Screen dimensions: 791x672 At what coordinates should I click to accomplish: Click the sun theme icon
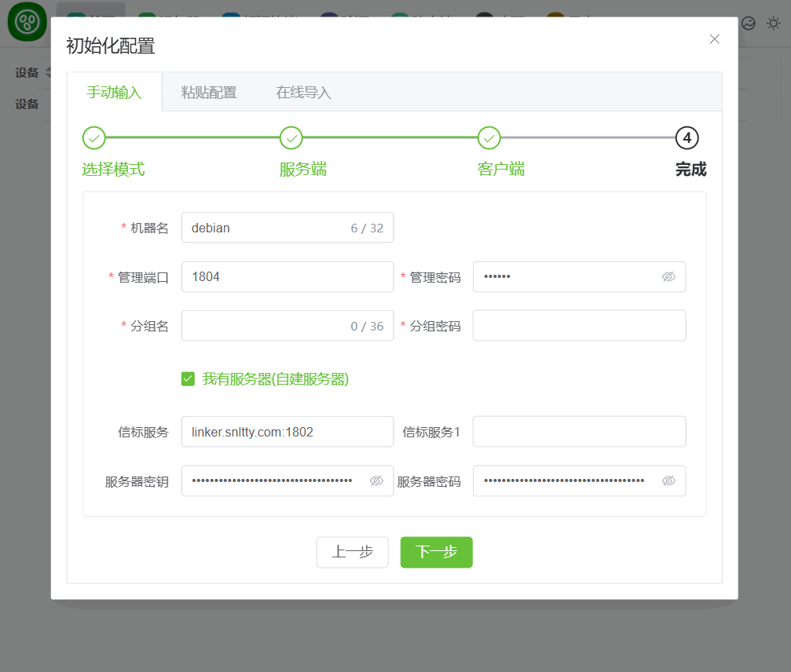coord(774,24)
